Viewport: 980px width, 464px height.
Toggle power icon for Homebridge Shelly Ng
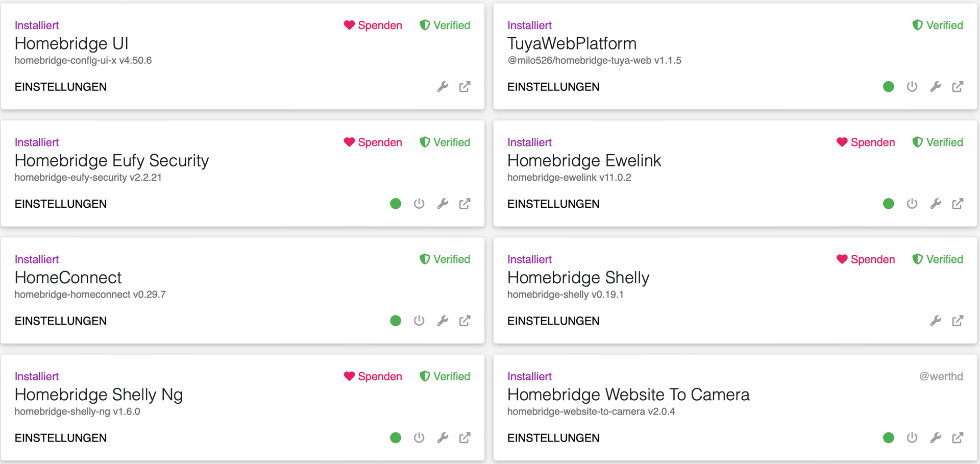419,437
